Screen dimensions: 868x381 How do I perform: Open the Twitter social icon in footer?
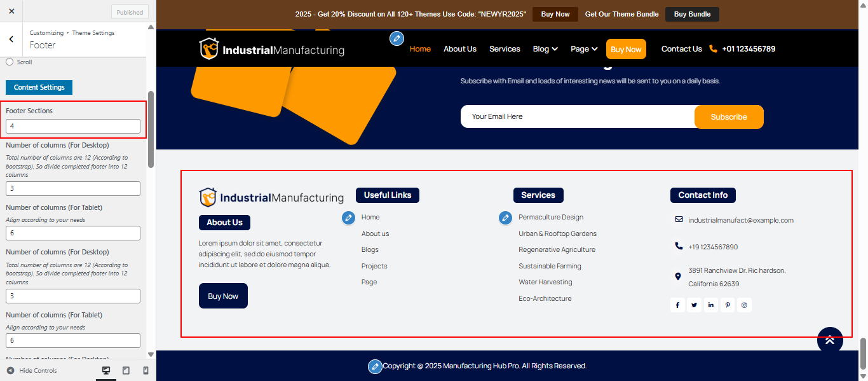point(694,305)
